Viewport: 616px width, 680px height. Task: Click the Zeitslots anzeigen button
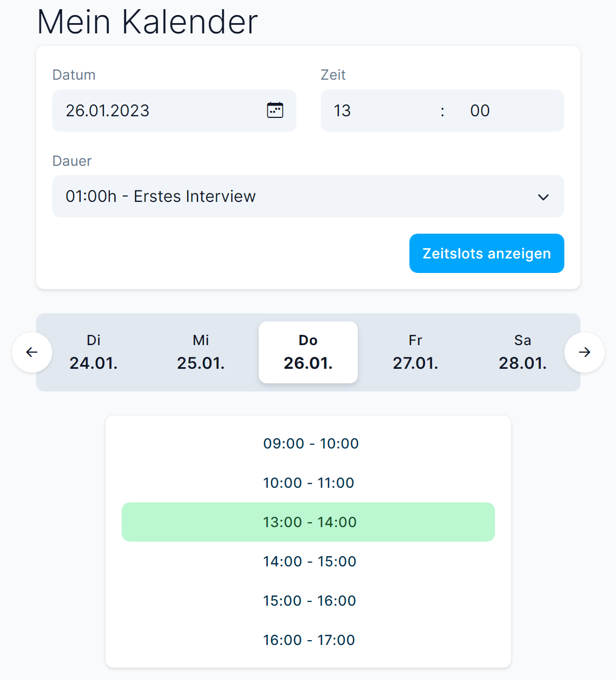(486, 254)
